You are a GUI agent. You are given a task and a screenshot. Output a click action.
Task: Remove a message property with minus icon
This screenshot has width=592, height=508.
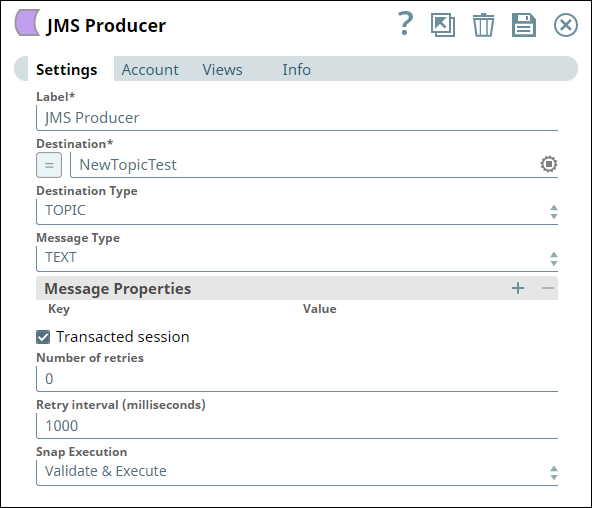click(x=547, y=288)
